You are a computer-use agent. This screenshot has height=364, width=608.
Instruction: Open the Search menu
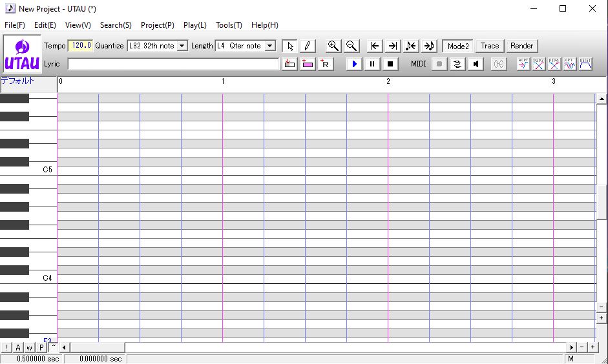(116, 25)
